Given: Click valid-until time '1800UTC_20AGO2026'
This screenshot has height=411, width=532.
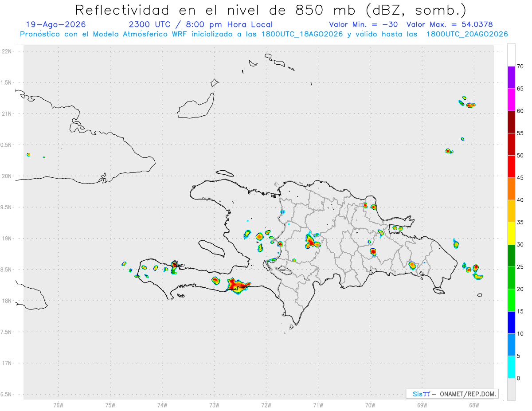Looking at the screenshot, I should tap(467, 34).
